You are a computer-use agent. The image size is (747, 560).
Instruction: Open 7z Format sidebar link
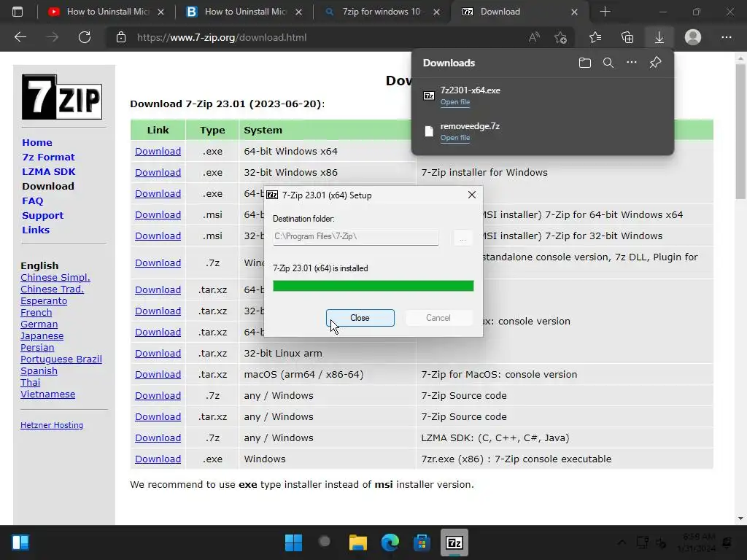tap(48, 157)
